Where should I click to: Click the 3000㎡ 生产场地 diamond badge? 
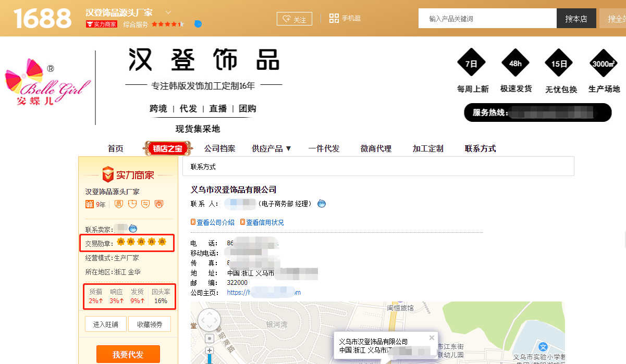pyautogui.click(x=604, y=64)
